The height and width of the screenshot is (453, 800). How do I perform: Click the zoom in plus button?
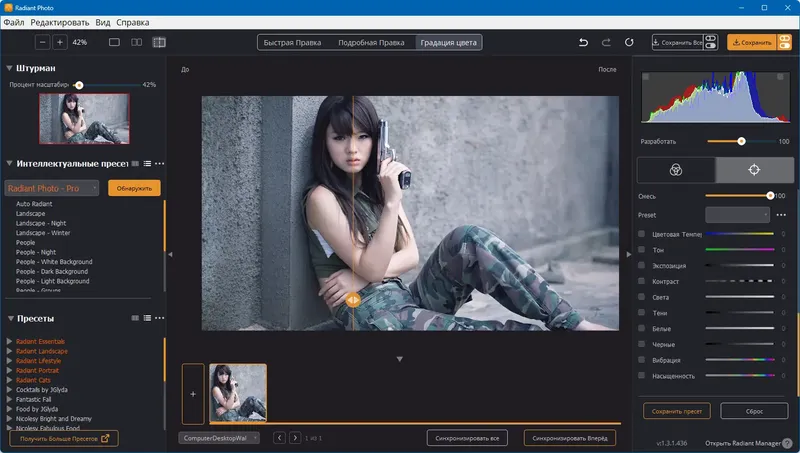point(60,43)
